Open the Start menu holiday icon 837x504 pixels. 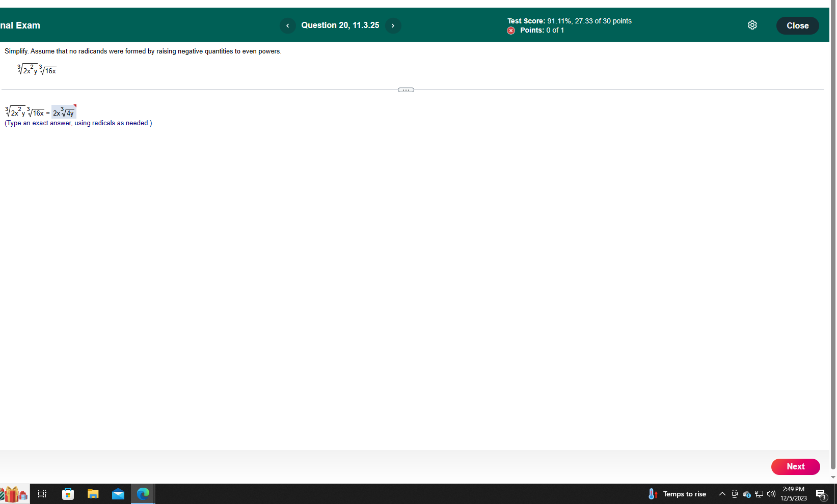(x=14, y=493)
